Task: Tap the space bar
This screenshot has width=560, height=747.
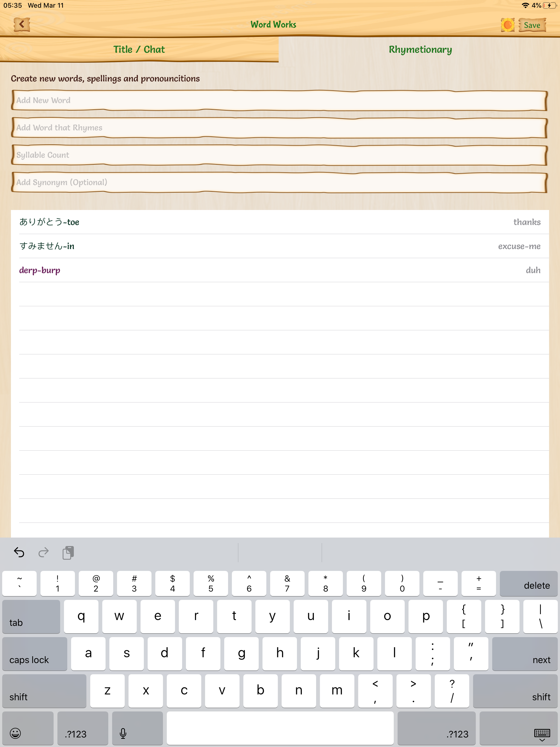Action: pyautogui.click(x=280, y=728)
